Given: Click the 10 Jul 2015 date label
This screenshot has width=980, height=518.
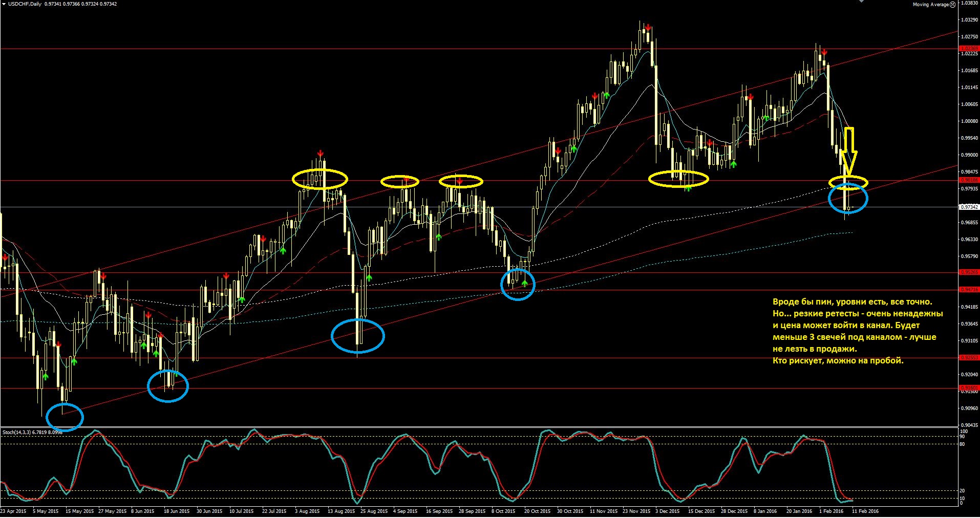Looking at the screenshot, I should 242,511.
